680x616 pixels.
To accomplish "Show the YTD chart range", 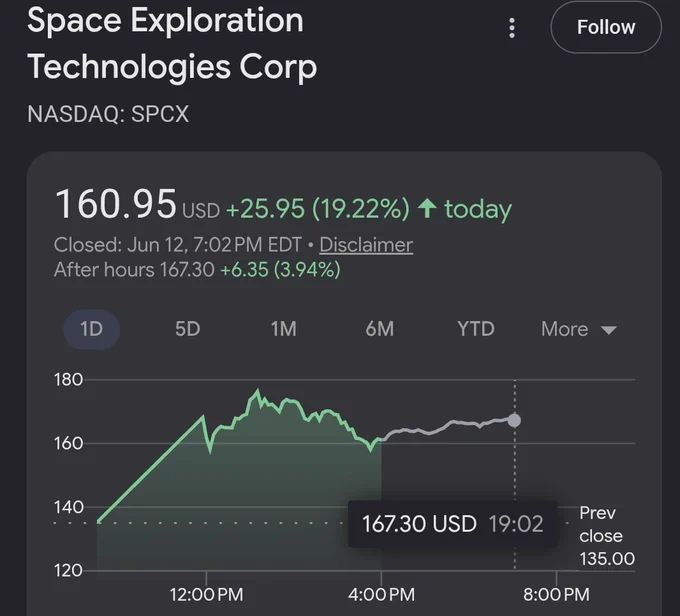I will (x=476, y=329).
